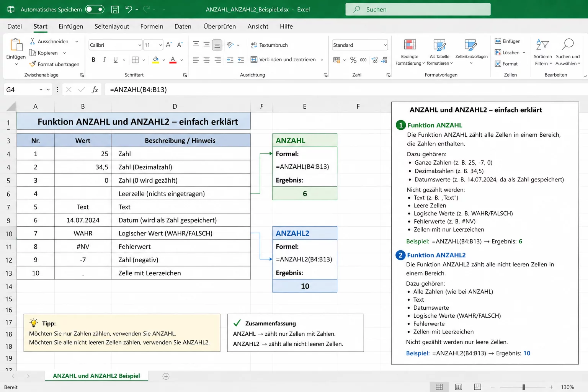Click the Undo arrow icon

(x=129, y=10)
